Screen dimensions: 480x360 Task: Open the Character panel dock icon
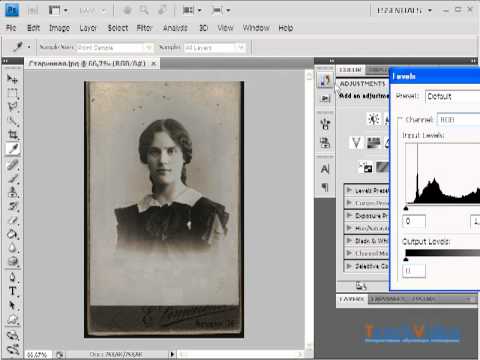[325, 169]
